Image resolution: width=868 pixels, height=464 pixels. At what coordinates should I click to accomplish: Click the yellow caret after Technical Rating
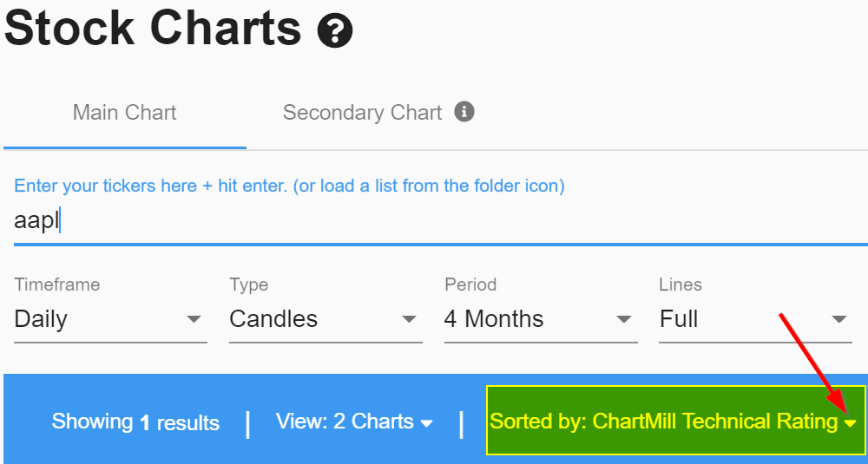tap(851, 423)
